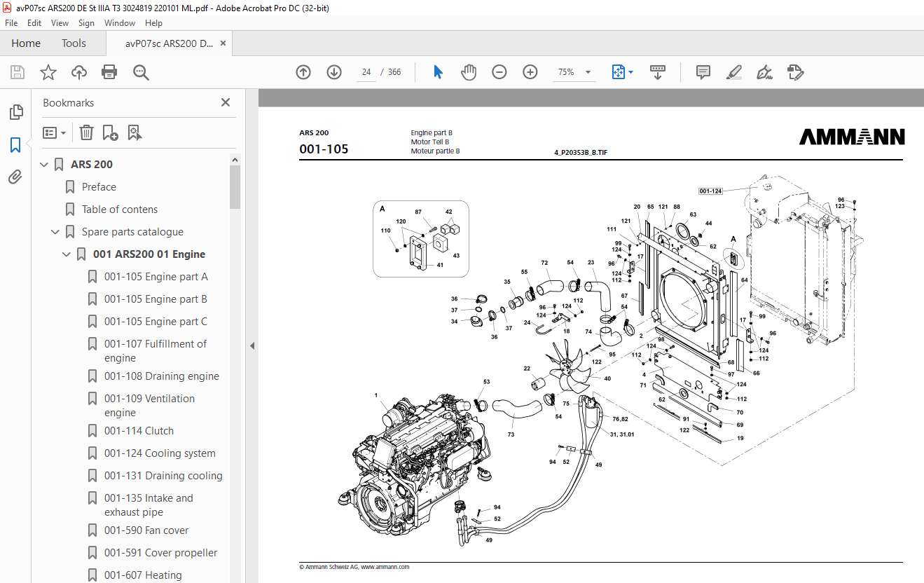The height and width of the screenshot is (583, 924).
Task: Print the document
Action: tap(109, 72)
